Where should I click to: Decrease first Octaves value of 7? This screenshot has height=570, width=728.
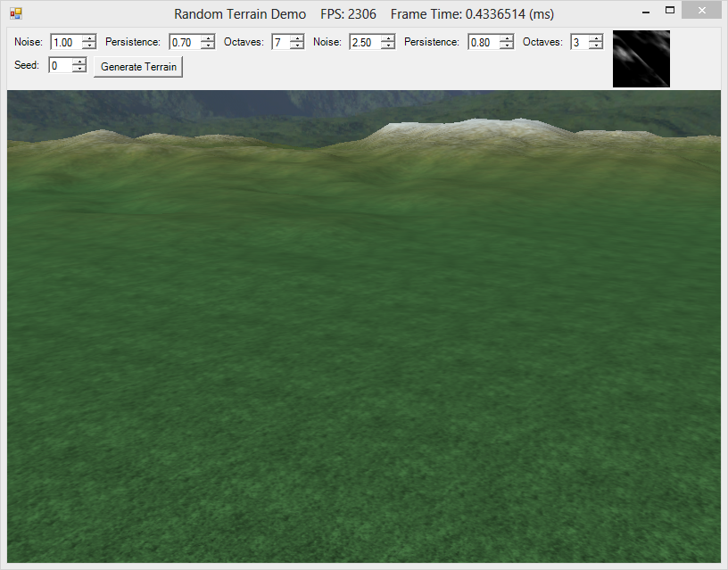click(x=297, y=45)
